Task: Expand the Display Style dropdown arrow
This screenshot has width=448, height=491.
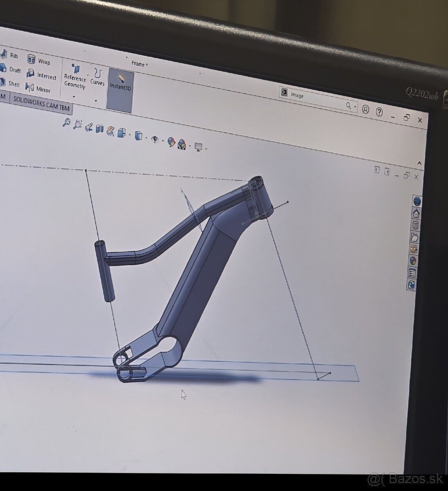Action: [x=146, y=137]
